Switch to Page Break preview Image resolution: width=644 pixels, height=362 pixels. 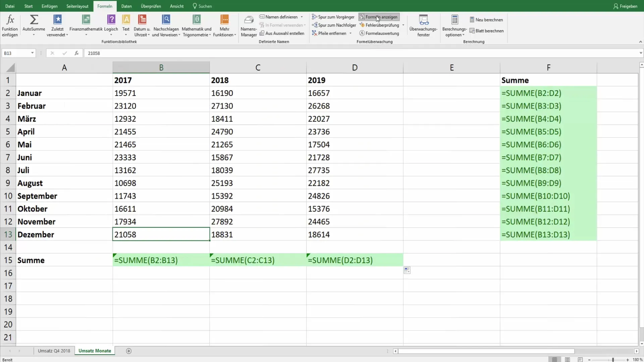coord(580,360)
